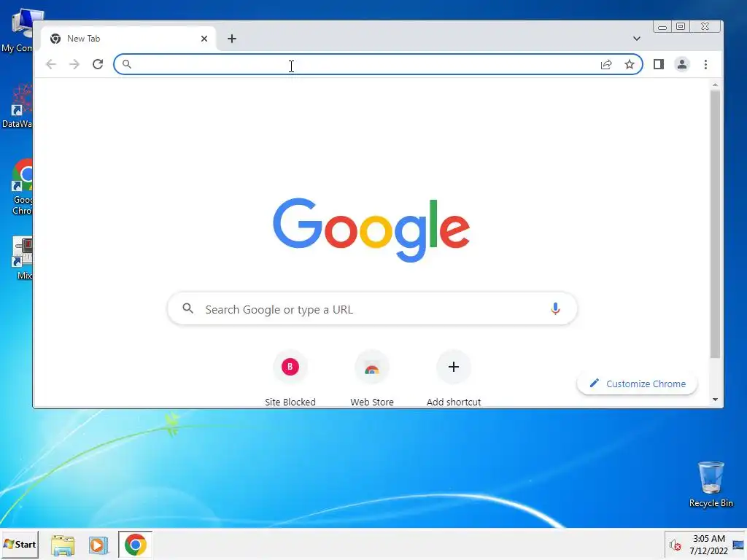Open the Site Blocked shortcut
747x560 pixels.
290,379
